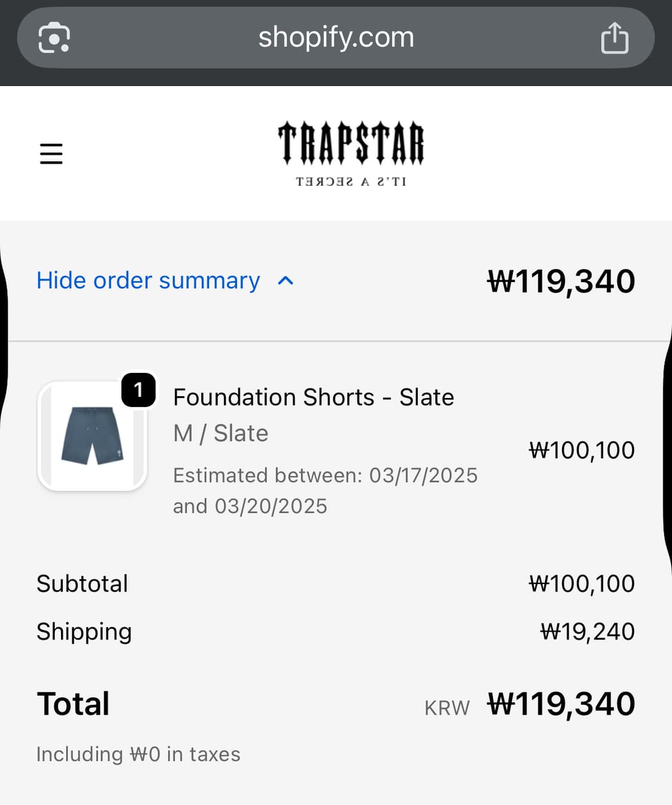Image resolution: width=672 pixels, height=805 pixels.
Task: Tap the bold Total label
Action: tap(73, 703)
